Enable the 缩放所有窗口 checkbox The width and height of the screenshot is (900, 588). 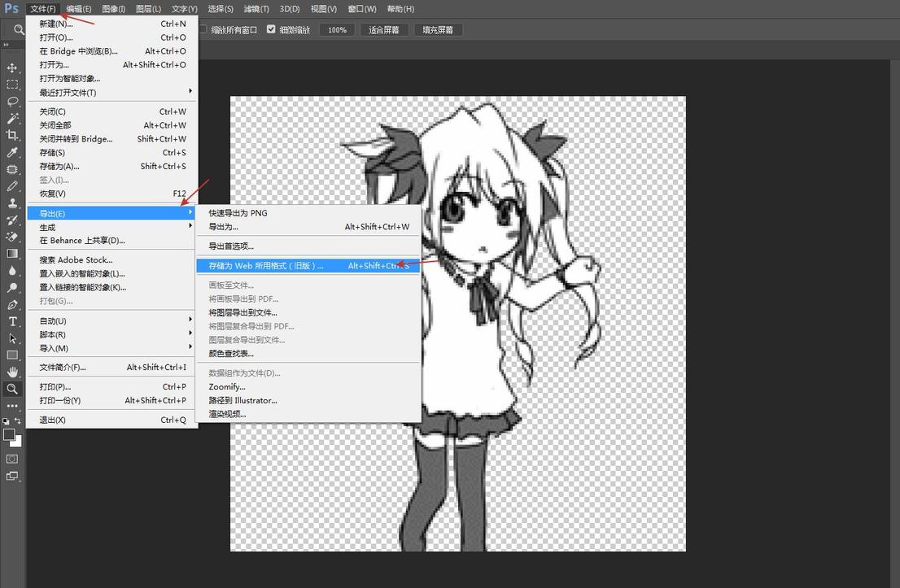[203, 29]
